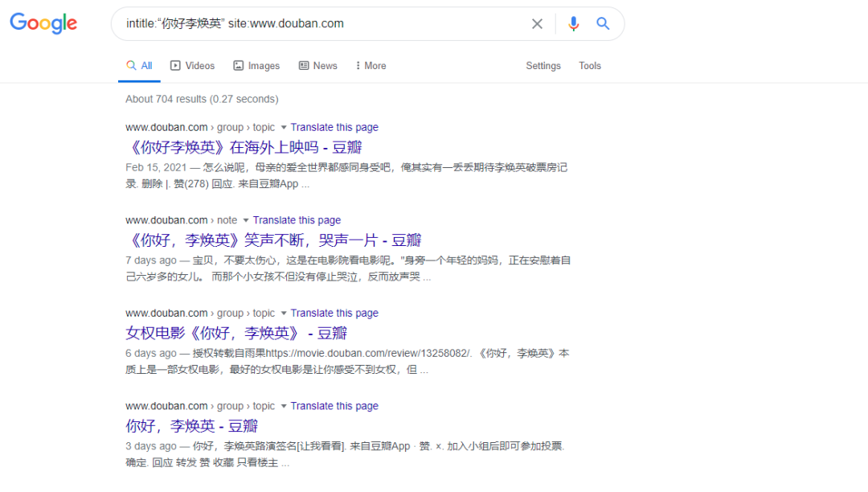Screen dimensions: 868x492
Task: Expand dropdown arrow for last 你好，李焕英 result
Action: (x=284, y=406)
